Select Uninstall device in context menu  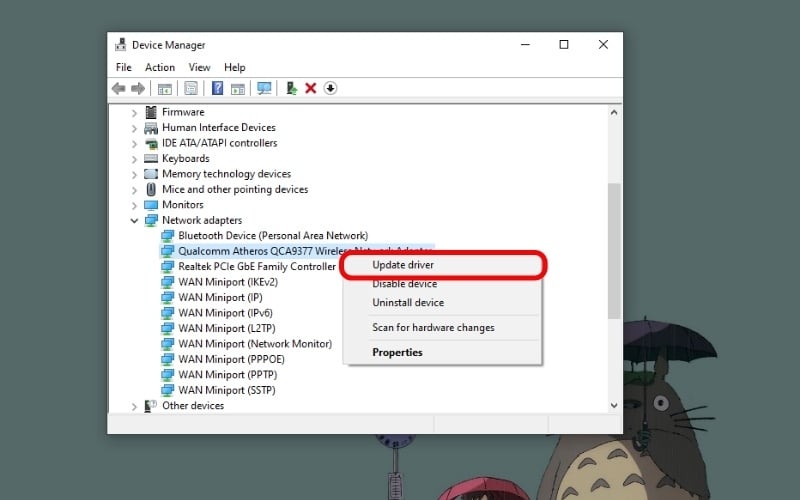408,303
